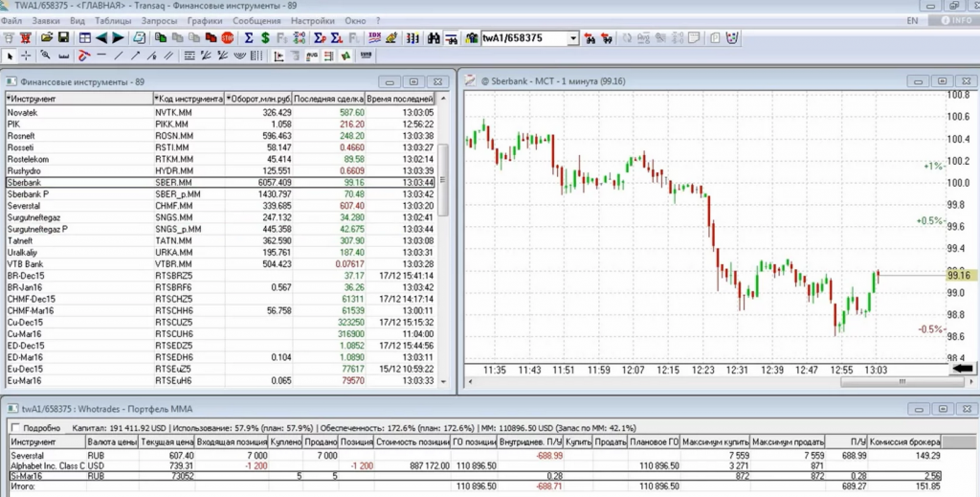Click the Инструмент column header to sort
Viewport: 980px width, 497px height.
point(77,99)
